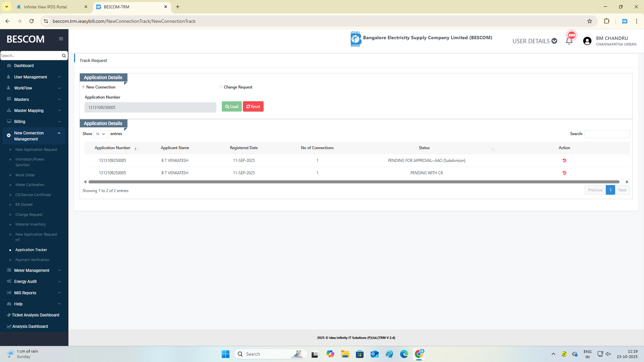Viewport: 644px width, 362px height.
Task: Toggle the sidebar hamburger menu icon
Action: [61, 39]
